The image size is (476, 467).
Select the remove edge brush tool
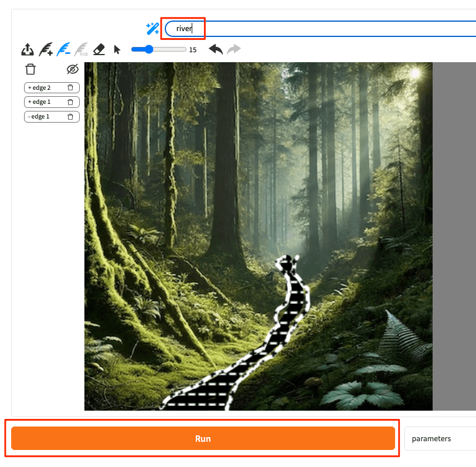pos(64,49)
